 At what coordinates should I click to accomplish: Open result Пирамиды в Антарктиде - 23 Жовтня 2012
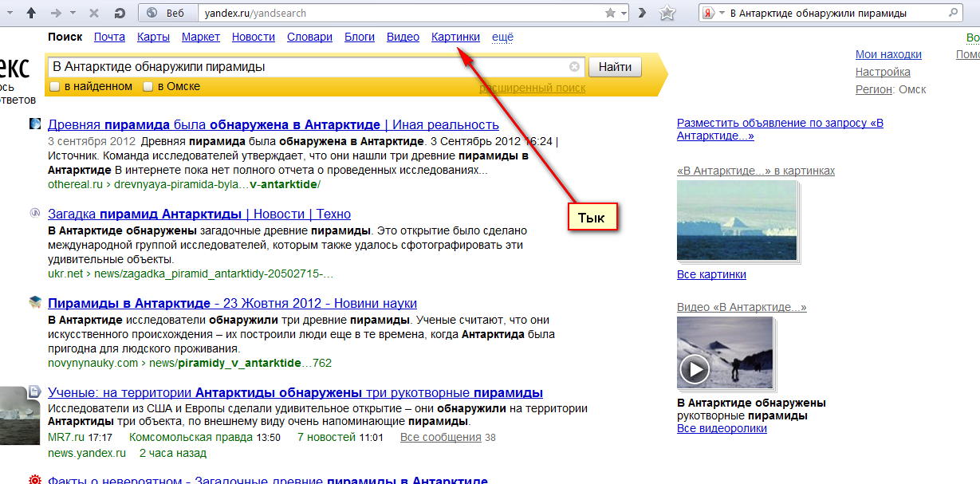[232, 303]
